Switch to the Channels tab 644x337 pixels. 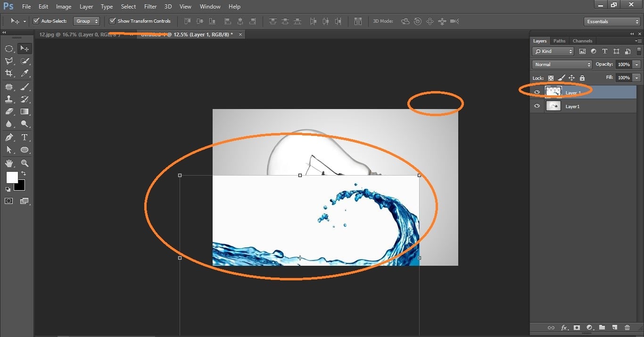(x=582, y=41)
